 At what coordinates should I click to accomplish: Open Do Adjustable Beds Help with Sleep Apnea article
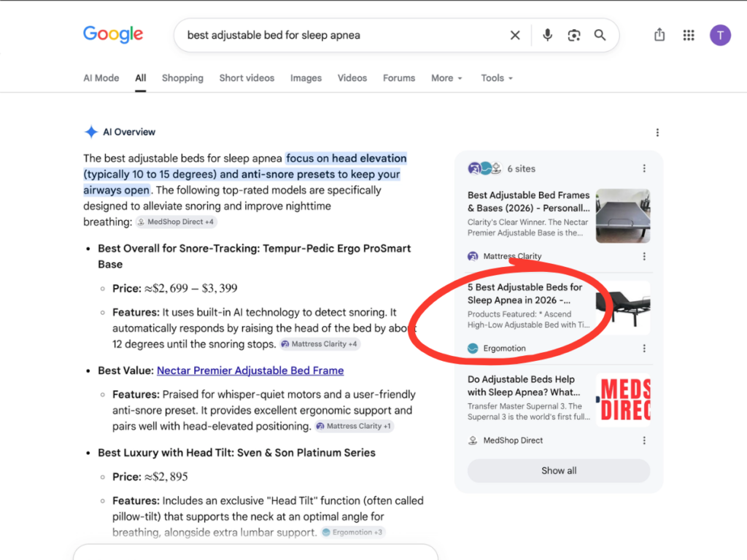pos(524,386)
